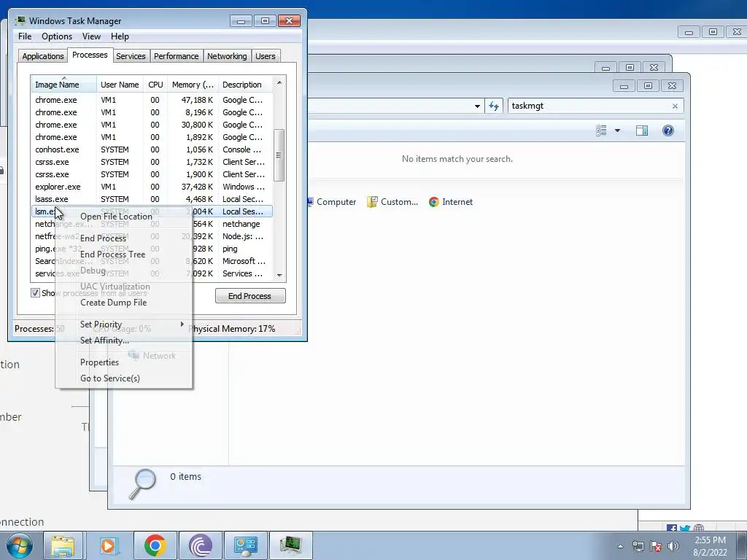The image size is (747, 560).
Task: Open the view options dropdown arrow
Action: coord(617,131)
